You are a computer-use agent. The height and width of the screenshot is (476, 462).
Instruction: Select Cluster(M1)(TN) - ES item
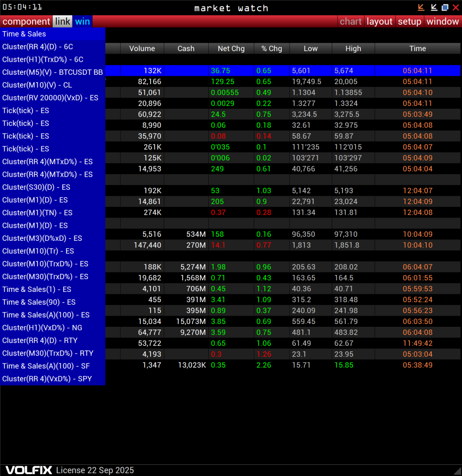[x=53, y=213]
